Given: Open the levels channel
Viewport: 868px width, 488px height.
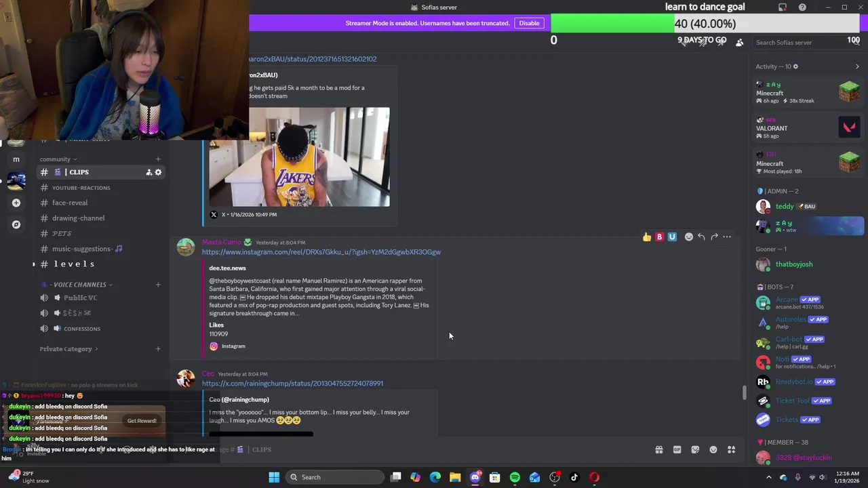Looking at the screenshot, I should pyautogui.click(x=101, y=264).
